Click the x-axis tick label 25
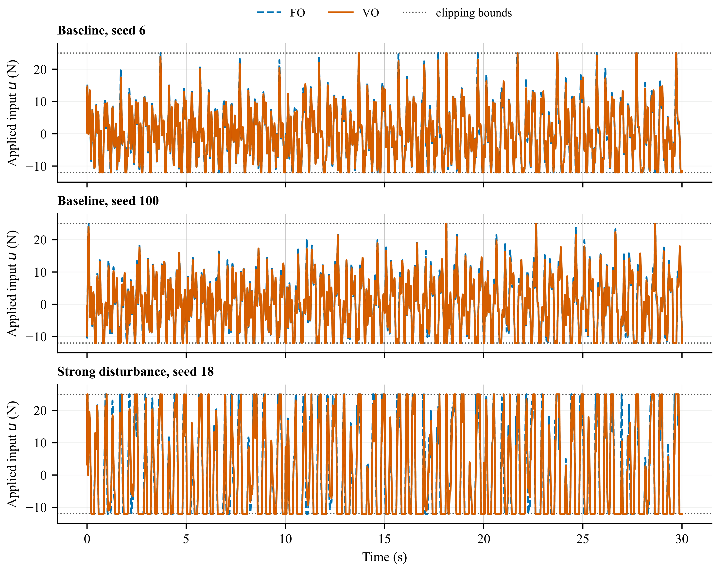 (583, 539)
